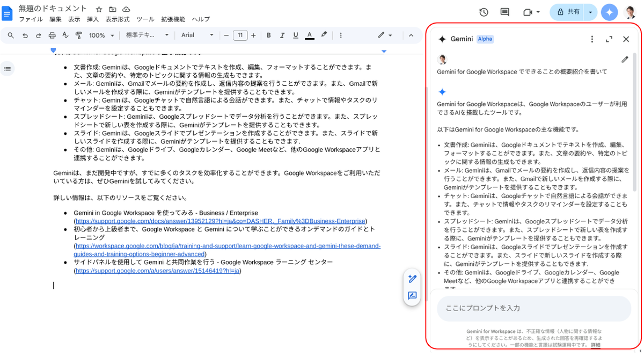Open the Docs home icon
The image size is (644, 355).
(8, 13)
